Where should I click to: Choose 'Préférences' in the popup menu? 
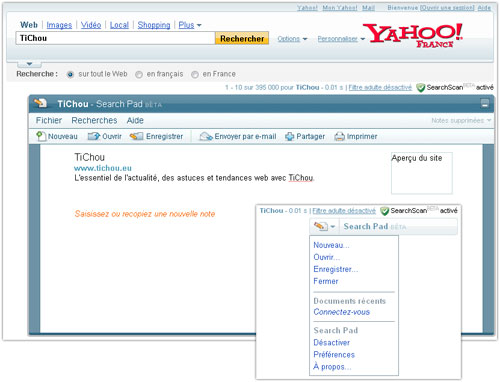334,354
